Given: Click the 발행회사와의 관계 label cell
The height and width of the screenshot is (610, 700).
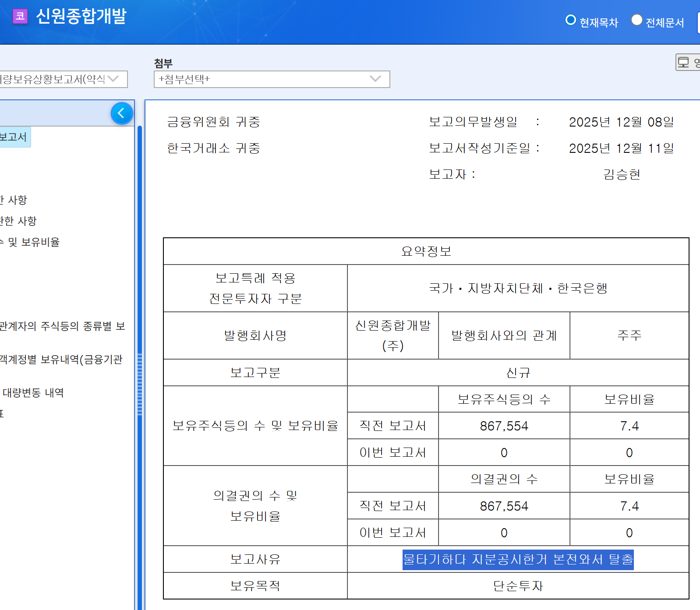Looking at the screenshot, I should point(504,335).
